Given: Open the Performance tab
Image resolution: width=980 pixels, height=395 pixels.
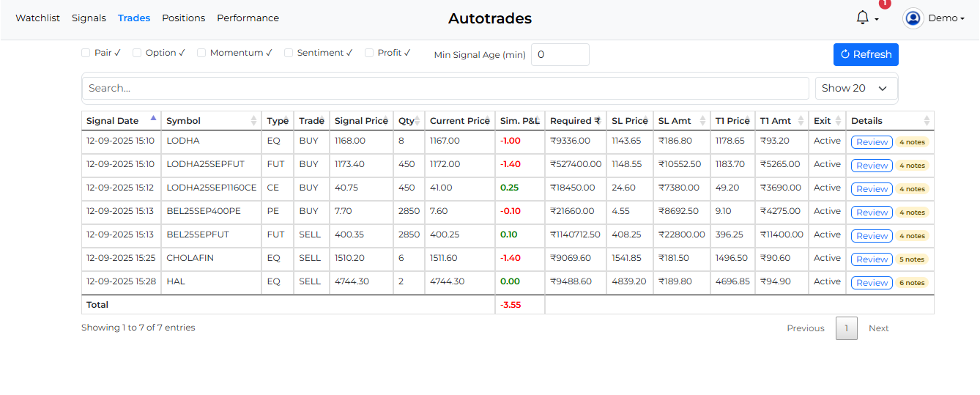Looking at the screenshot, I should pos(248,18).
